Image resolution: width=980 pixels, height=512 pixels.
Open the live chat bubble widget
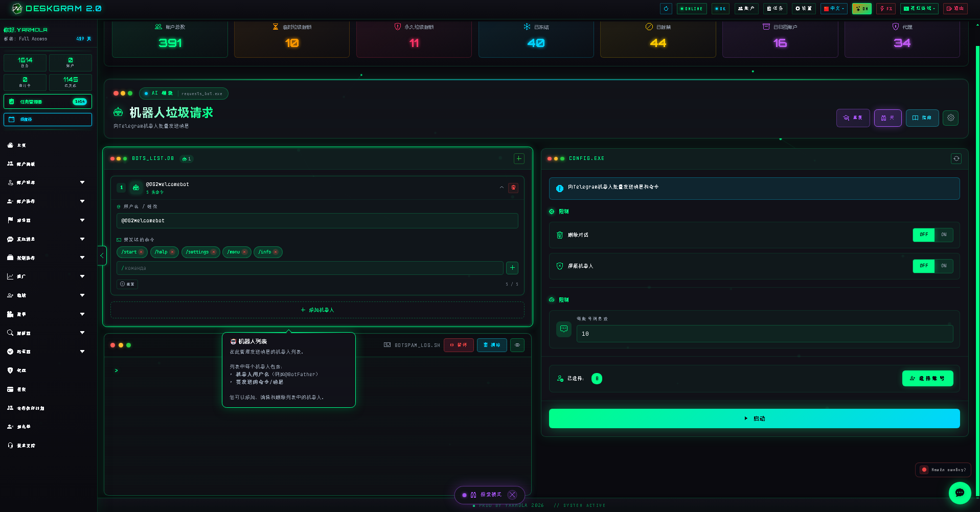pos(960,493)
